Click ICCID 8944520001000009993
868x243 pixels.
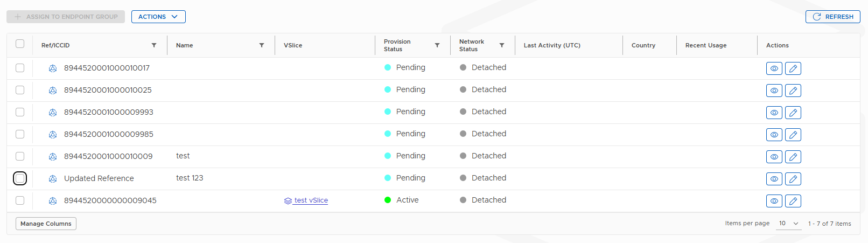109,112
